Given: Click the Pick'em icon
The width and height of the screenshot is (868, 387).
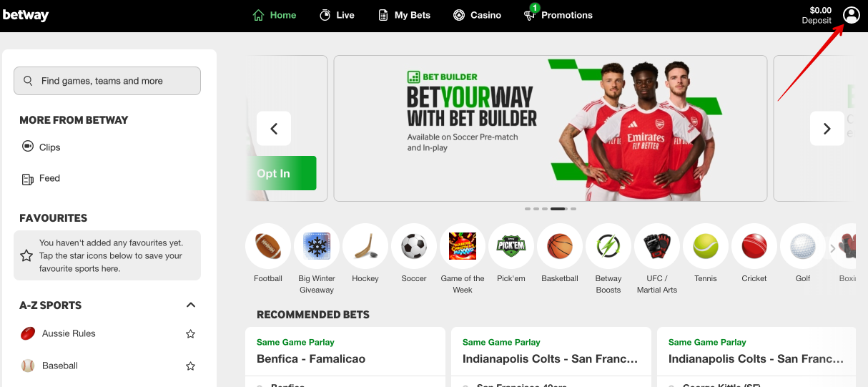Looking at the screenshot, I should [x=511, y=247].
